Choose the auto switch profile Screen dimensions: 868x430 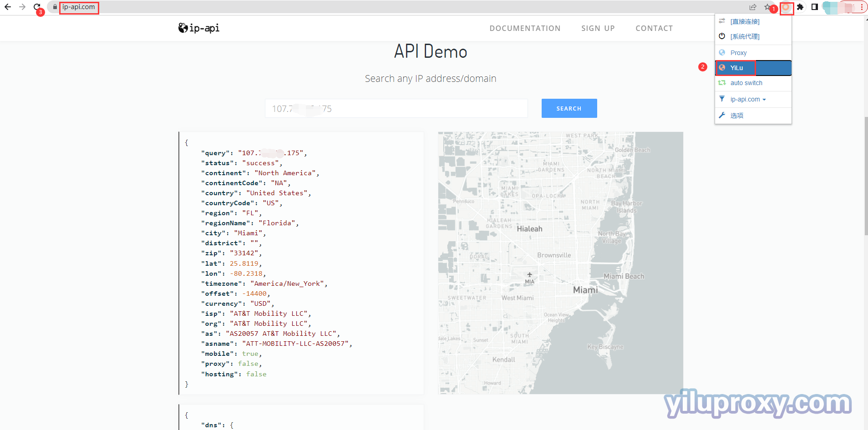(x=753, y=83)
